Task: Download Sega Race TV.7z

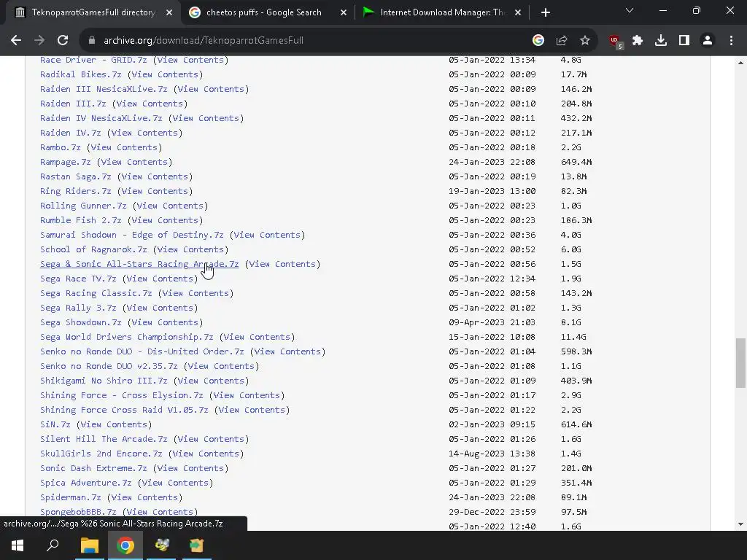Action: pos(77,279)
